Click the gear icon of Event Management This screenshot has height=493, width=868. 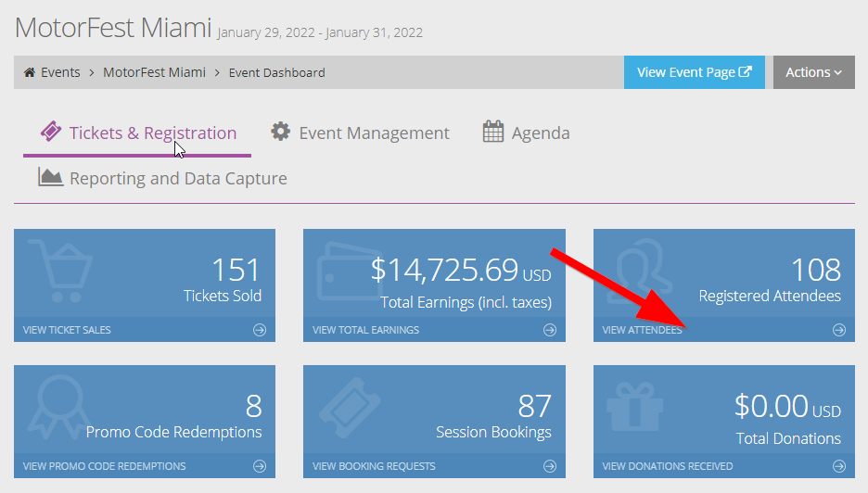[280, 132]
